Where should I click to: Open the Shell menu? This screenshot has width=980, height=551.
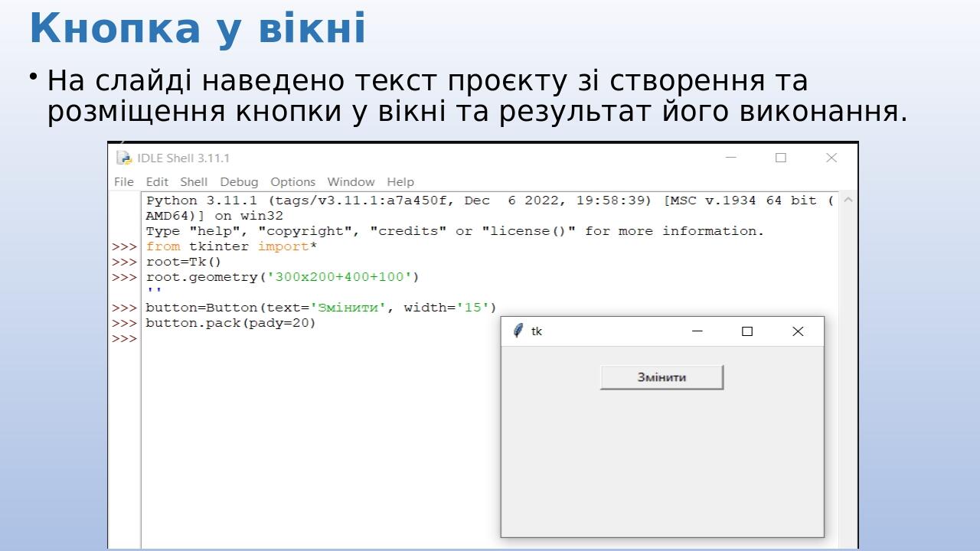tap(194, 182)
